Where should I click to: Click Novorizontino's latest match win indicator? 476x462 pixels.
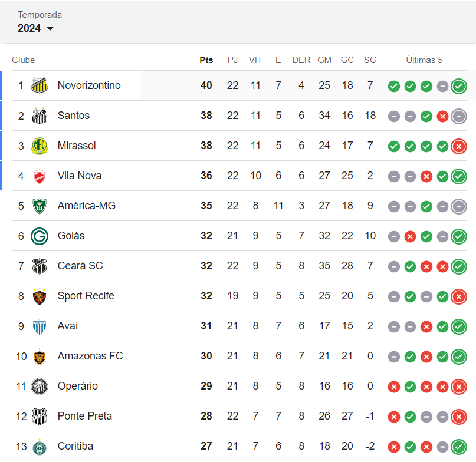pyautogui.click(x=458, y=86)
